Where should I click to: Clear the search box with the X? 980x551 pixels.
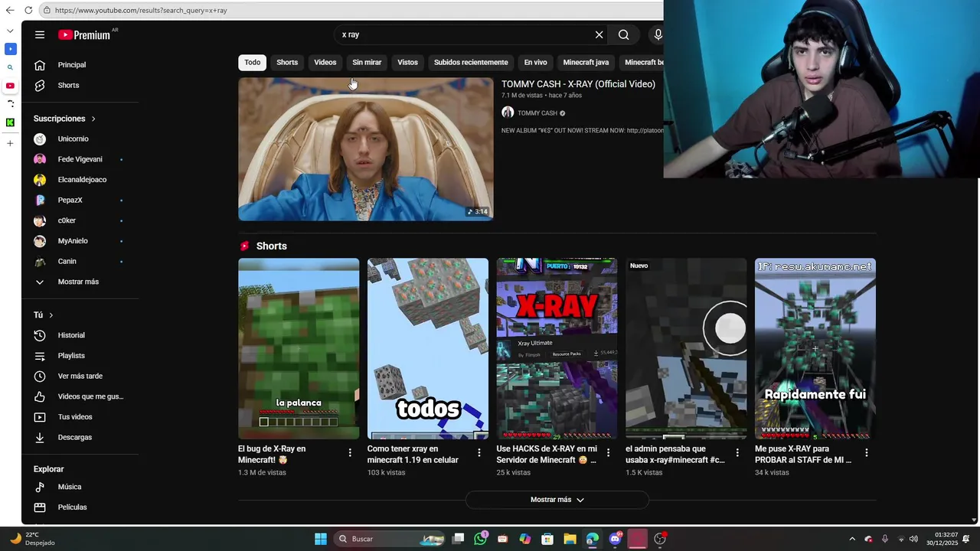click(599, 34)
